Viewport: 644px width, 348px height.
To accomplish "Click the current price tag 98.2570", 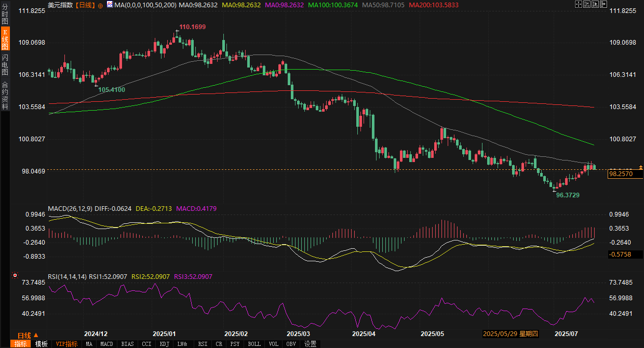I will 625,174.
